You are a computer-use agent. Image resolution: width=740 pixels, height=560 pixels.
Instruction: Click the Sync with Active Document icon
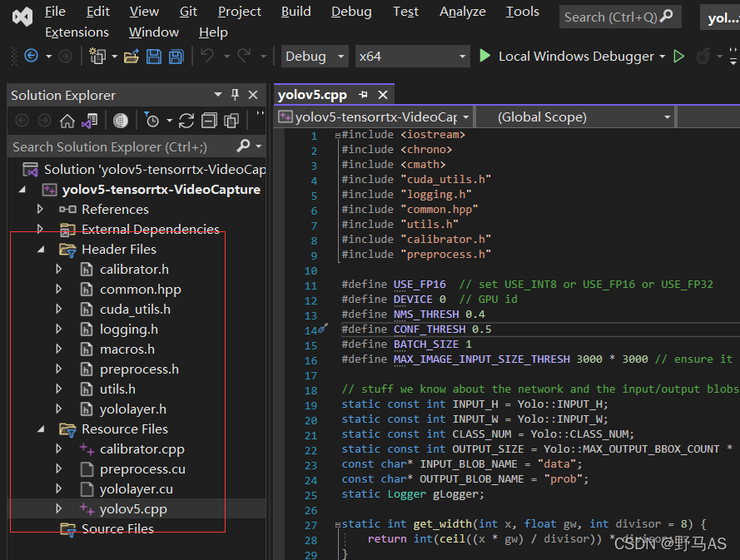click(186, 121)
